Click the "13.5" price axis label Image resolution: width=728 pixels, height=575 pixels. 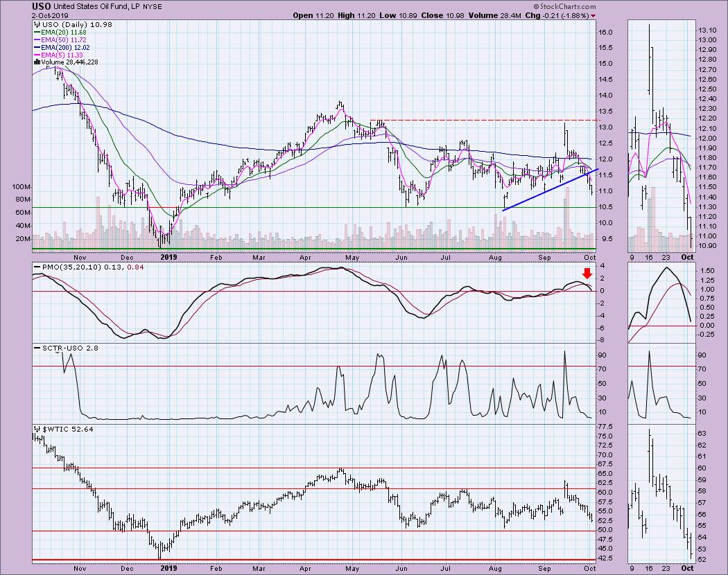605,112
